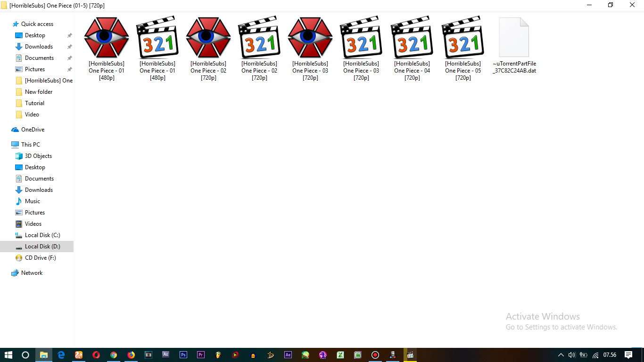The width and height of the screenshot is (644, 362).
Task: Open the volume control in system tray
Action: point(572,355)
